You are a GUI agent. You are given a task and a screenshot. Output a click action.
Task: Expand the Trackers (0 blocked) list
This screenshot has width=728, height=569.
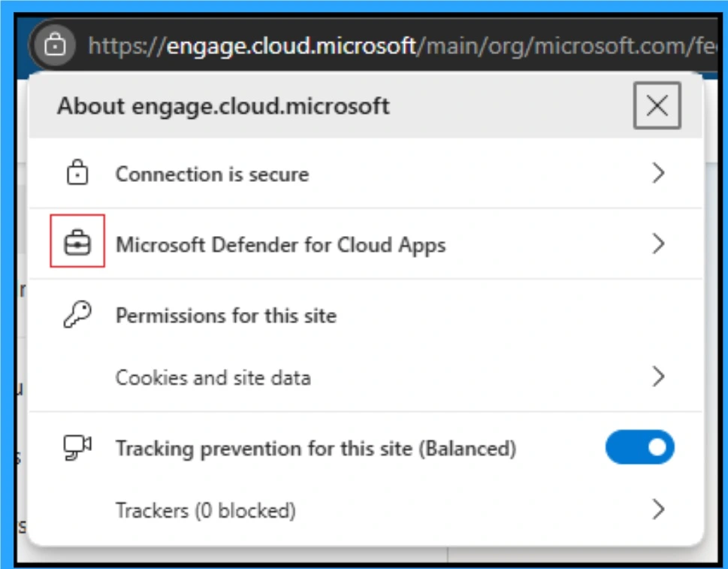point(659,510)
